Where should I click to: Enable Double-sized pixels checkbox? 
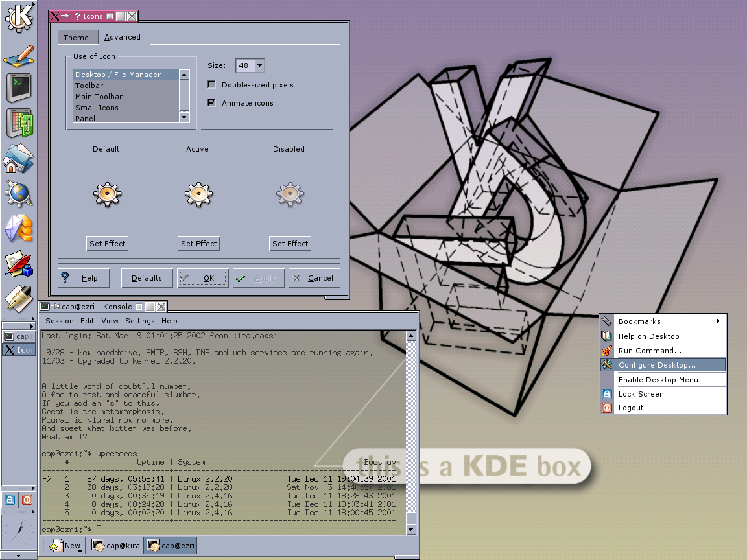211,85
